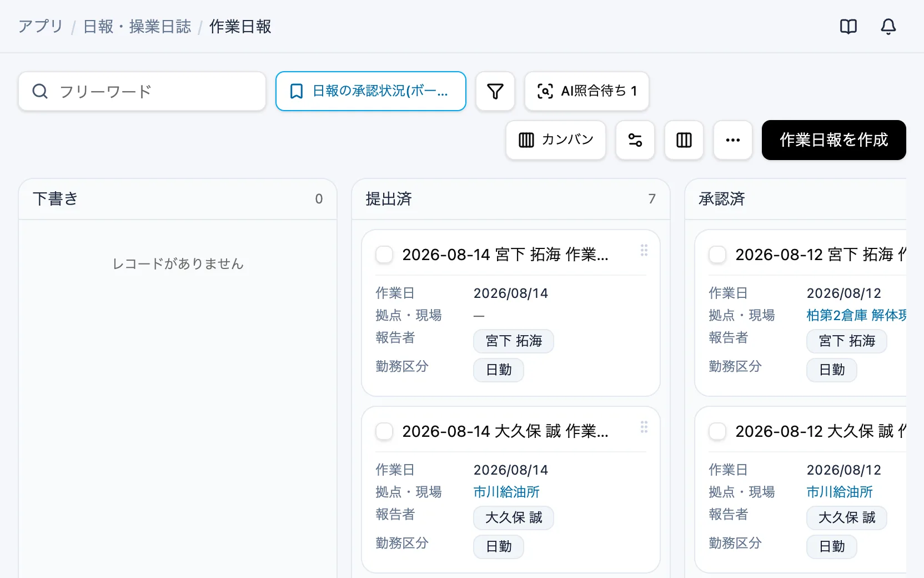Viewport: 924px width, 578px height.
Task: Check the 2026-08-12 大久保 誠 card checkbox
Action: click(x=717, y=431)
